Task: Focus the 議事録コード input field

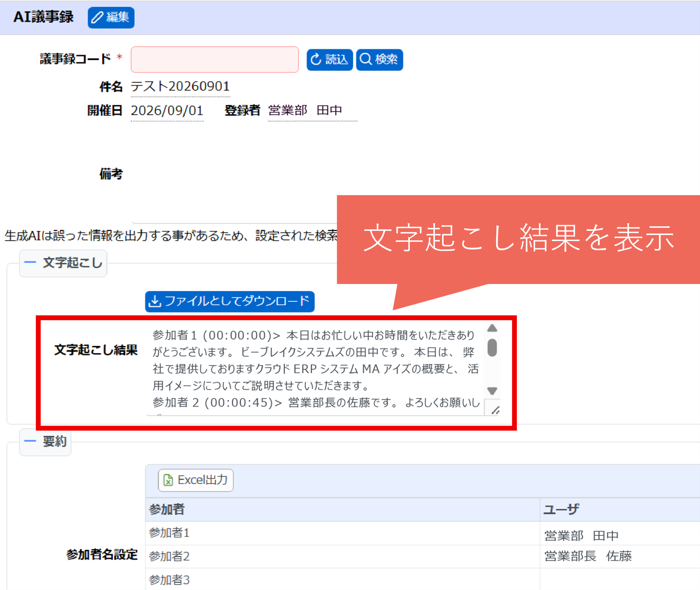Action: click(x=215, y=60)
